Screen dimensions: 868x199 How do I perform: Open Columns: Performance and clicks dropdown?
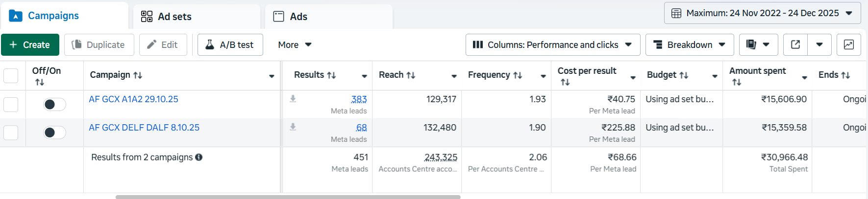552,44
